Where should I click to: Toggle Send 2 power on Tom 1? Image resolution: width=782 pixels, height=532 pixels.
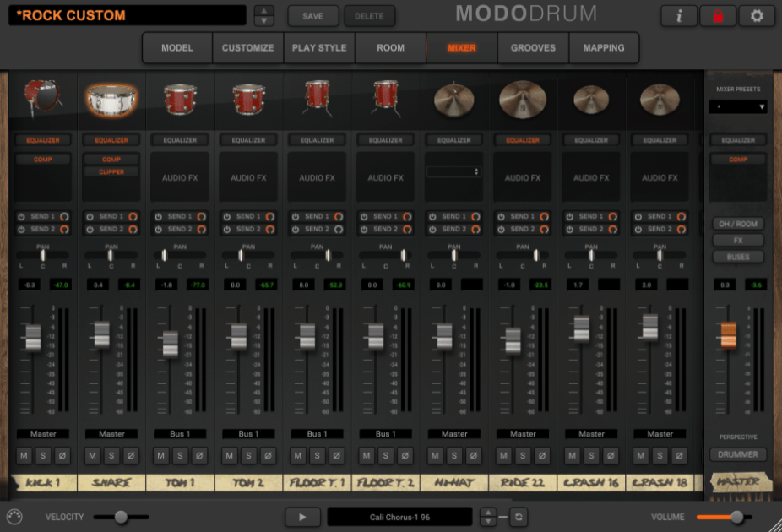[159, 230]
